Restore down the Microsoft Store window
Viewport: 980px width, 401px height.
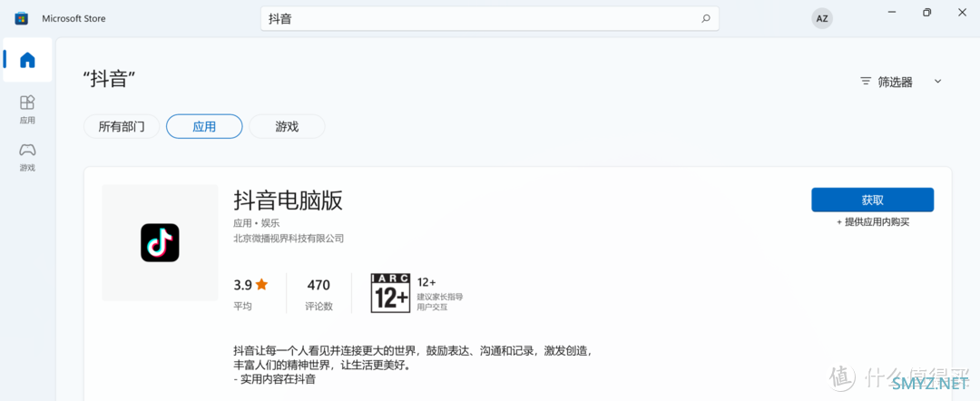click(926, 13)
